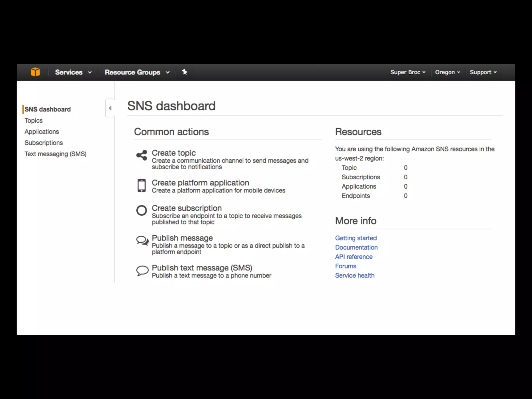Open the Getting started link
The height and width of the screenshot is (399, 532).
[x=356, y=238]
